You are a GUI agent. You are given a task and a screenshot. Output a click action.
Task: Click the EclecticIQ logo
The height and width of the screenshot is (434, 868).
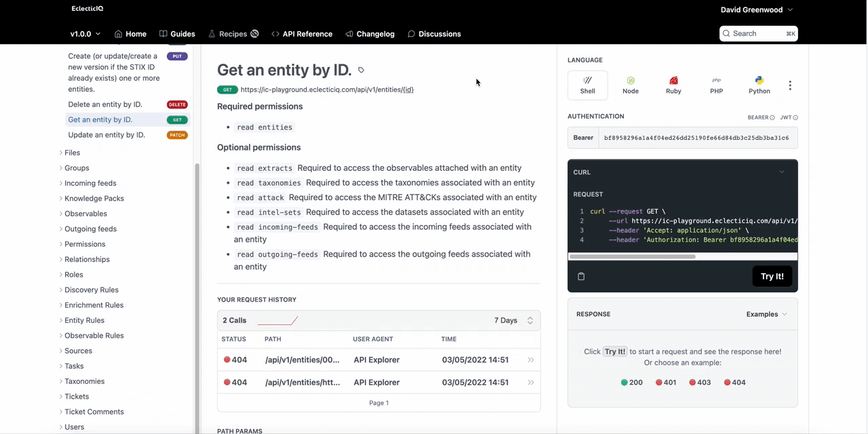(87, 9)
